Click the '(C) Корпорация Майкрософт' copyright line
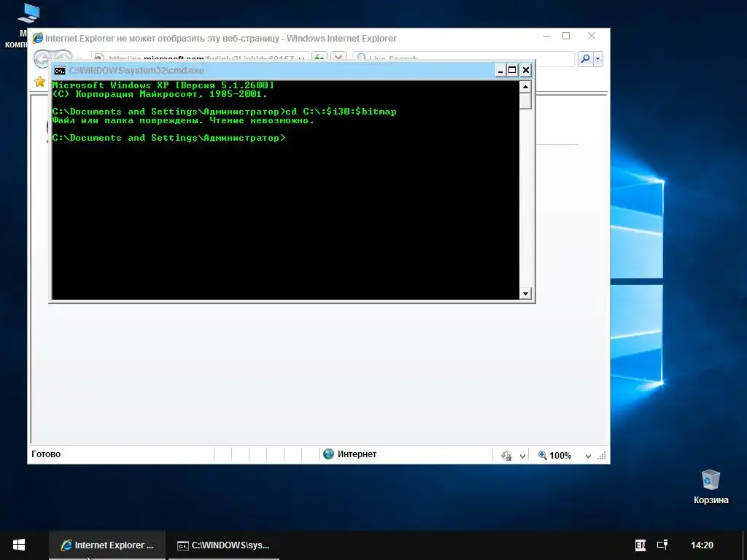747x560 pixels. [x=160, y=94]
